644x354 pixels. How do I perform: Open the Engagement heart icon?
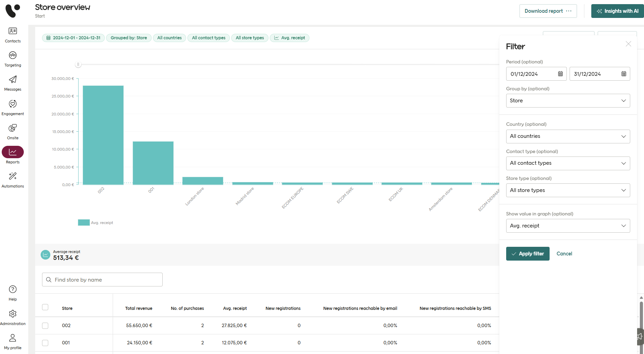13,104
